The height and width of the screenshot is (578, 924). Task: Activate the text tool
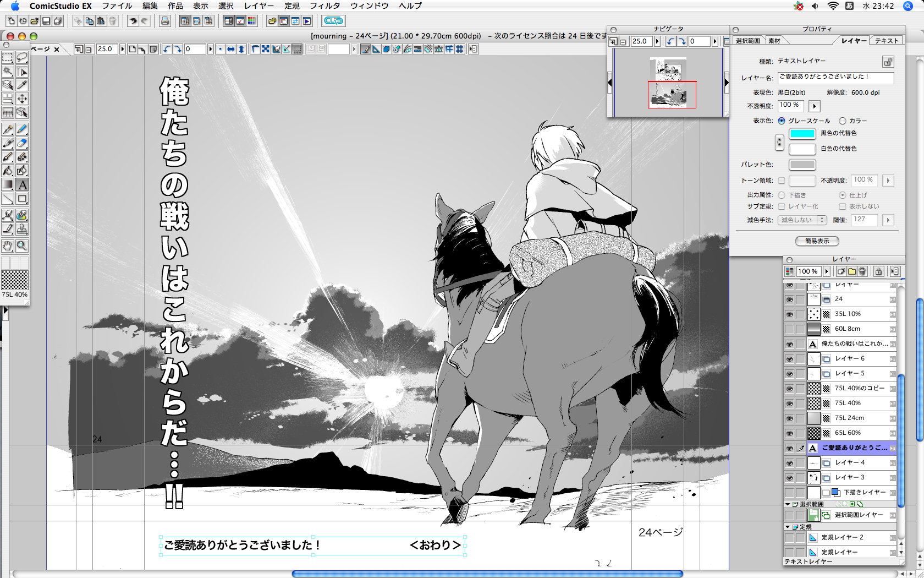pyautogui.click(x=22, y=185)
